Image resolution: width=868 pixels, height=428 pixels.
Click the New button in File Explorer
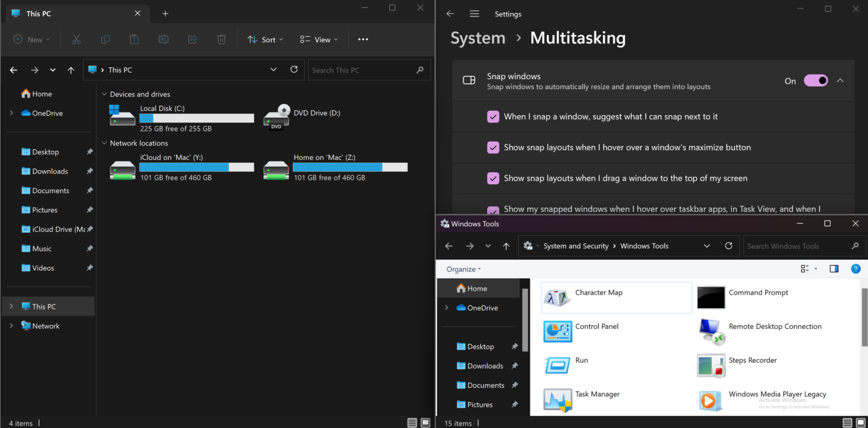tap(31, 39)
